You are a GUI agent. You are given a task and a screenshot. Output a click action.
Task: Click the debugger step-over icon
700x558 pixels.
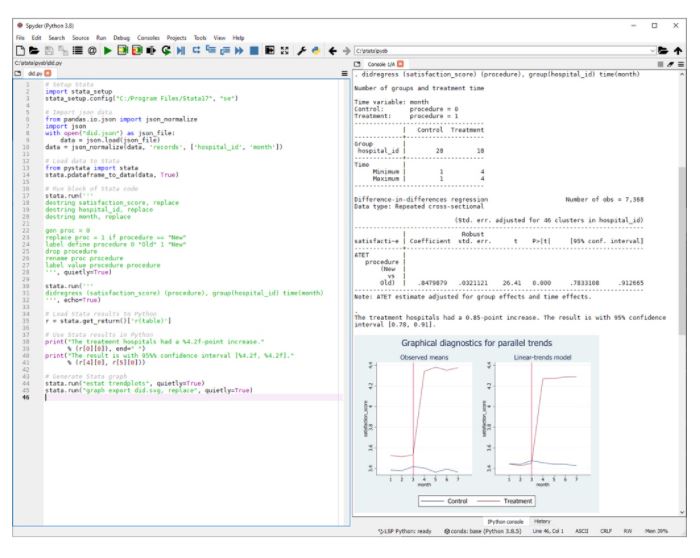(196, 50)
